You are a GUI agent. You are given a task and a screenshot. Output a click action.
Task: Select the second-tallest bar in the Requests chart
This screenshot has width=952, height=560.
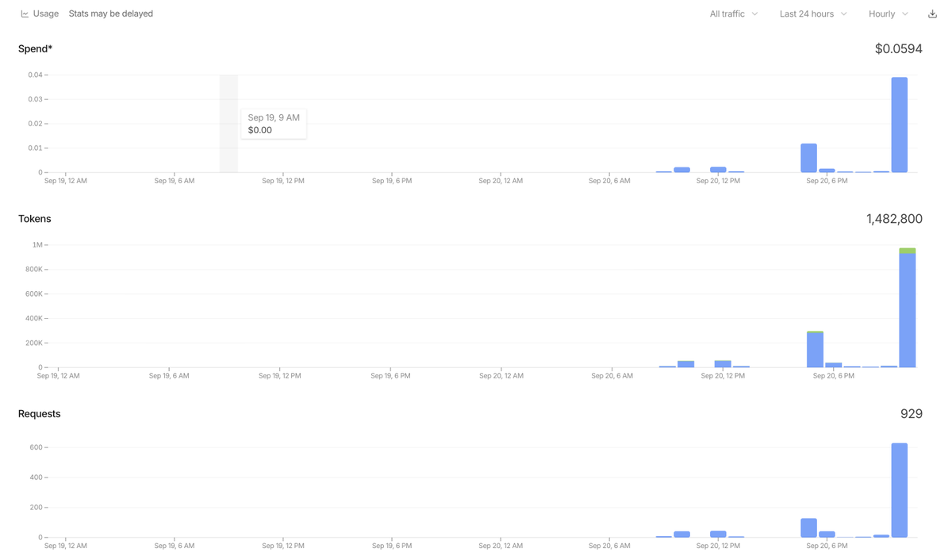[808, 527]
